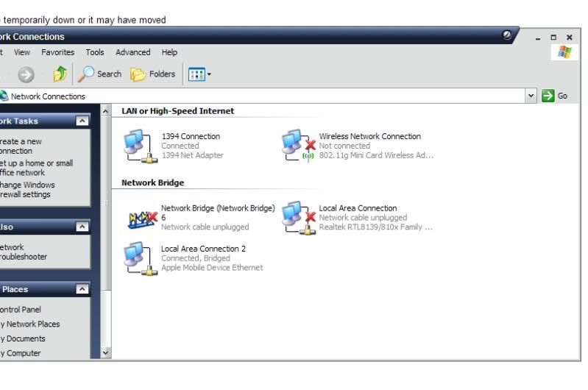Open My Network Places link
588x390 pixels.
click(x=30, y=324)
